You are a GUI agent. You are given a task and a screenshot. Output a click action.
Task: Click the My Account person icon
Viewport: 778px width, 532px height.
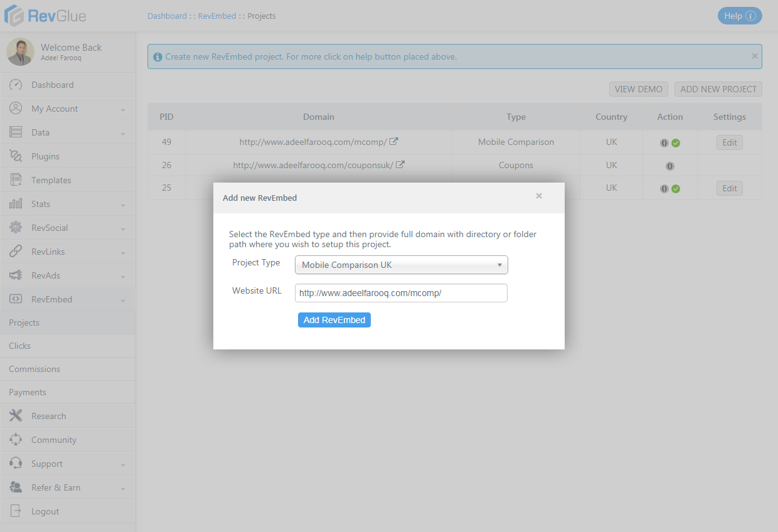coord(16,109)
